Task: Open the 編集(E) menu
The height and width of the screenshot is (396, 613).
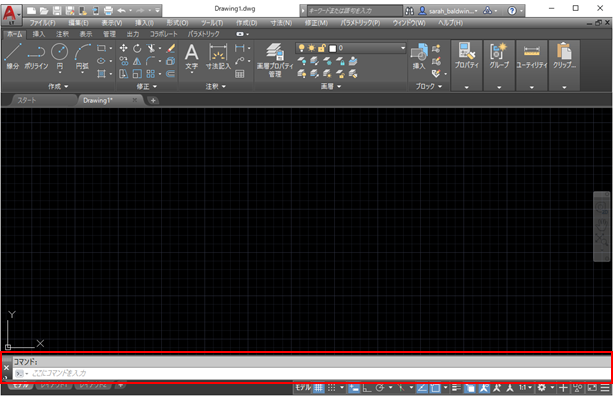Action: coord(78,23)
